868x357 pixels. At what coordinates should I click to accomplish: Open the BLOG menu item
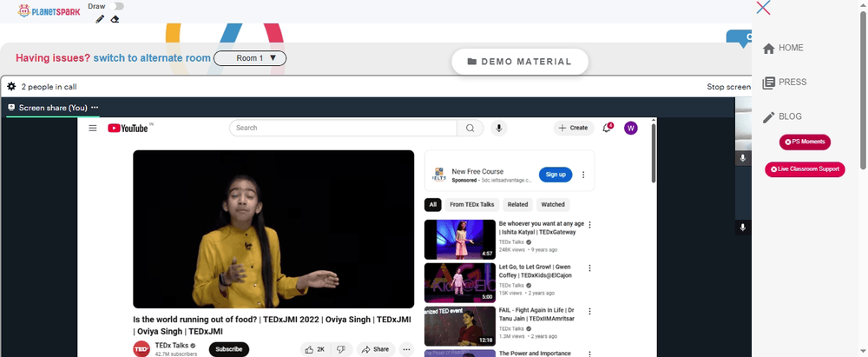[790, 116]
